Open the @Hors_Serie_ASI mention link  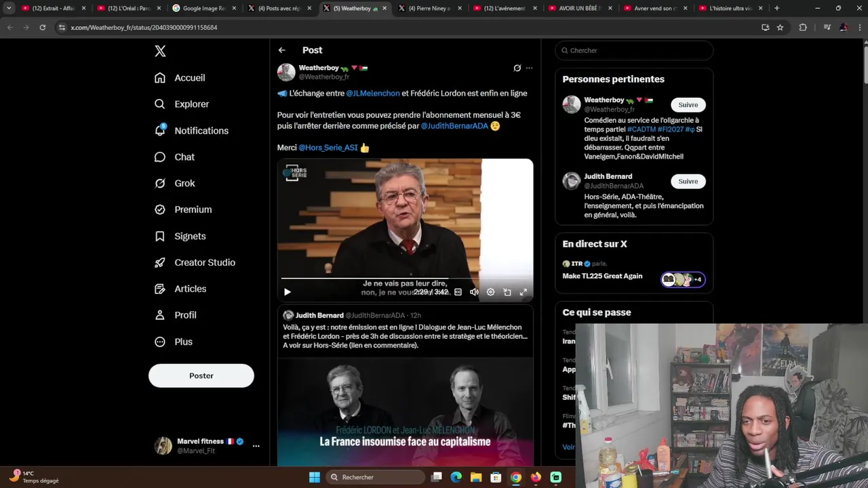[328, 148]
